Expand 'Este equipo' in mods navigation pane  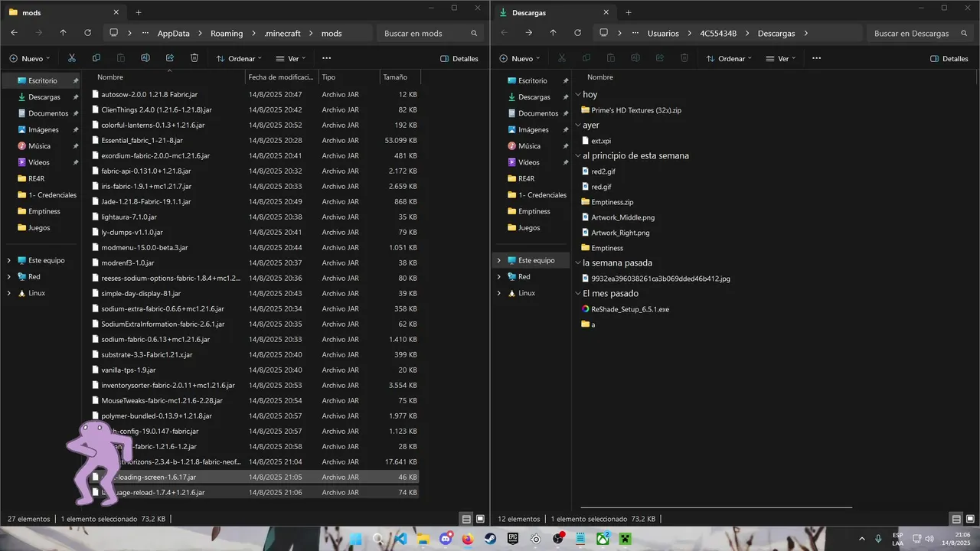point(9,260)
